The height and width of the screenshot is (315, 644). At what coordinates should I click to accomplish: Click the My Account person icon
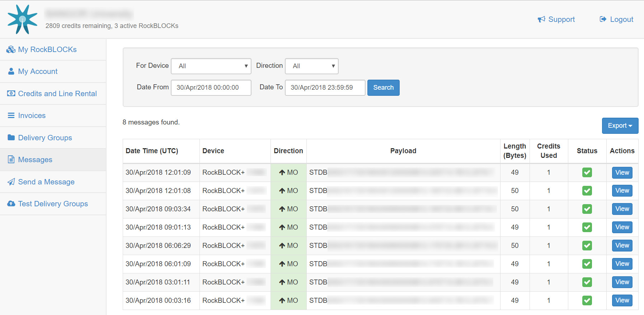tap(11, 71)
